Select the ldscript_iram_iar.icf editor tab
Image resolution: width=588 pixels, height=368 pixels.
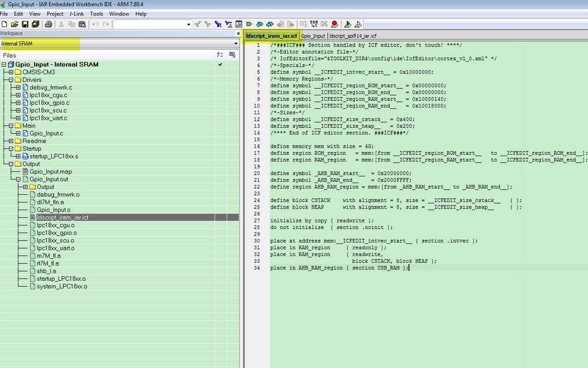coord(271,36)
